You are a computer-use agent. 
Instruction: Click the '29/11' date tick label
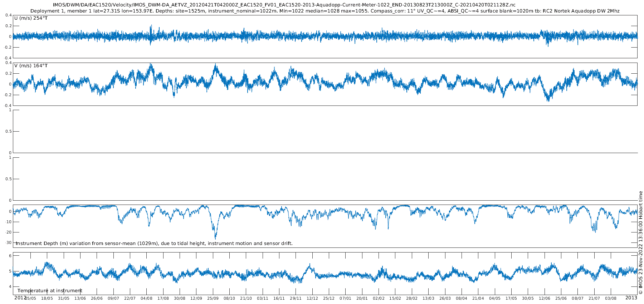tap(296, 298)
